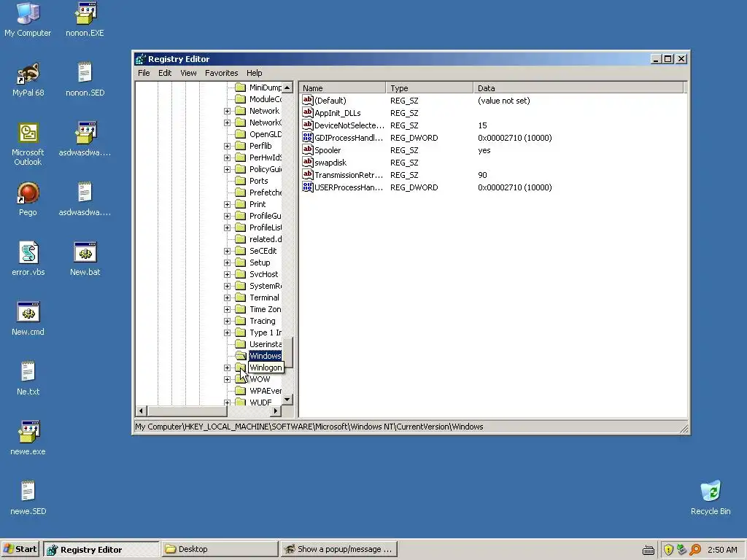The image size is (747, 560).
Task: Select the Winlogon key in tree
Action: pyautogui.click(x=266, y=367)
